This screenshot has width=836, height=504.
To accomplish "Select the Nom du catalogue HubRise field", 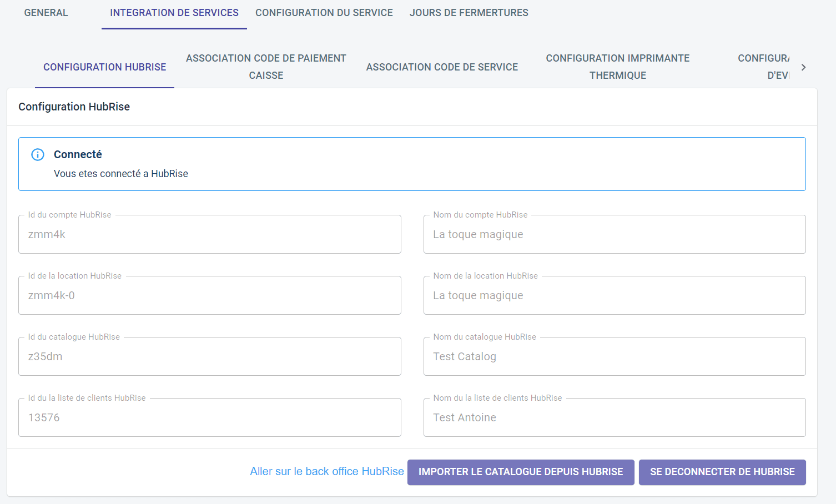I will (614, 357).
